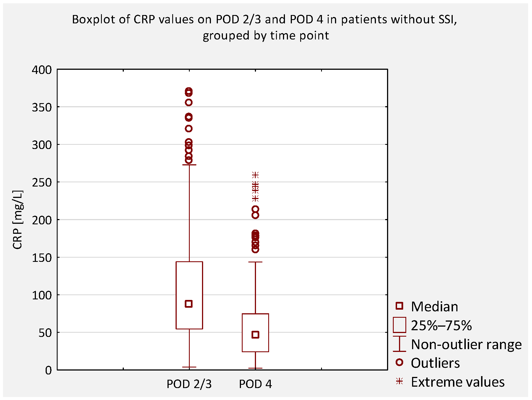Click the Non-outlier range whisker legend icon
The width and height of the screenshot is (532, 400).
pyautogui.click(x=399, y=344)
